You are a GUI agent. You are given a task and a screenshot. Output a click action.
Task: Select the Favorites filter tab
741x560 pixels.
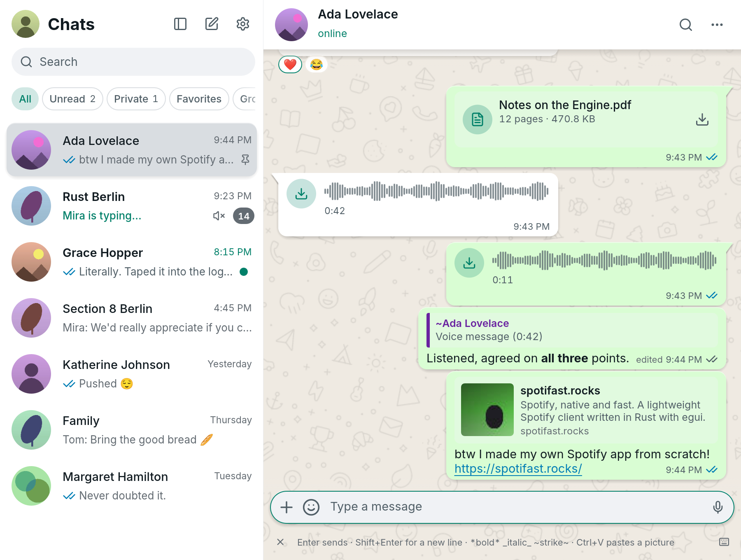199,99
